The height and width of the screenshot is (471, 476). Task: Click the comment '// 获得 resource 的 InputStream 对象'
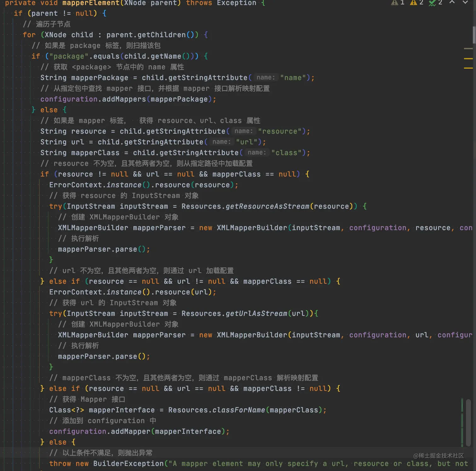coord(124,195)
